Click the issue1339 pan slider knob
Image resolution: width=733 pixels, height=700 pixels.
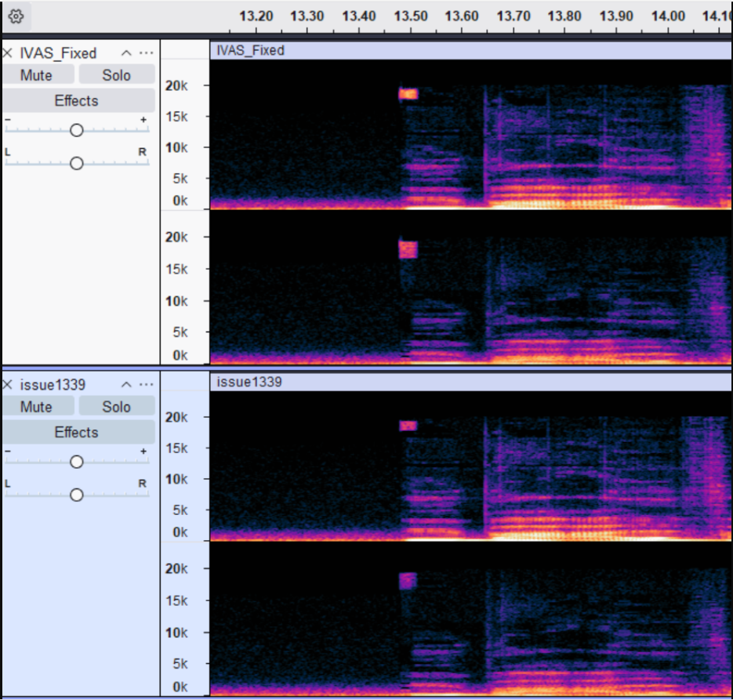click(x=76, y=495)
